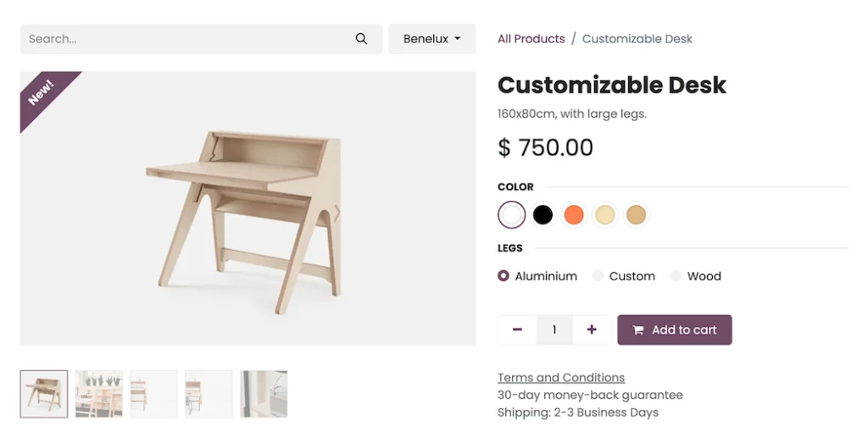Choose the tan wood color swatch
868x443 pixels.
coord(636,215)
